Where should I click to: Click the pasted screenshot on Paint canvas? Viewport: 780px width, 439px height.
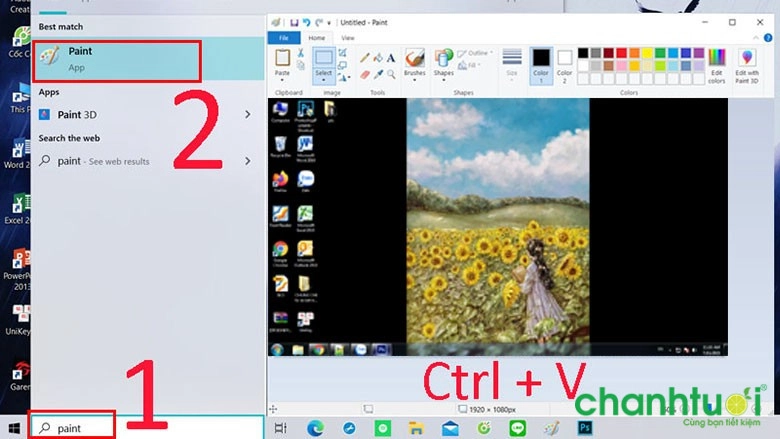click(497, 227)
